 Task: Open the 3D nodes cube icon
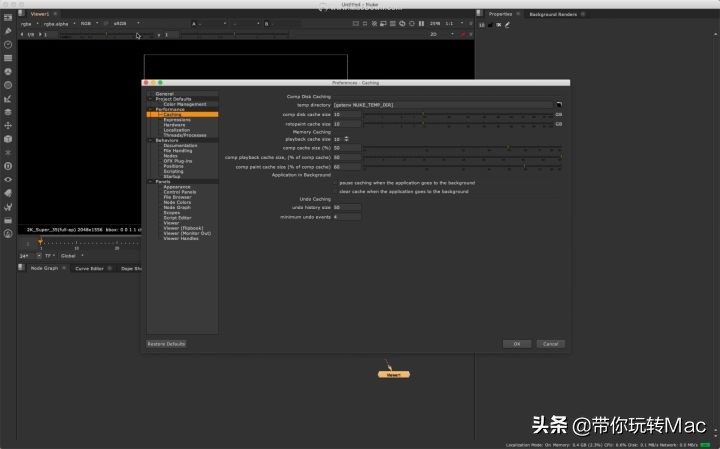click(8, 139)
